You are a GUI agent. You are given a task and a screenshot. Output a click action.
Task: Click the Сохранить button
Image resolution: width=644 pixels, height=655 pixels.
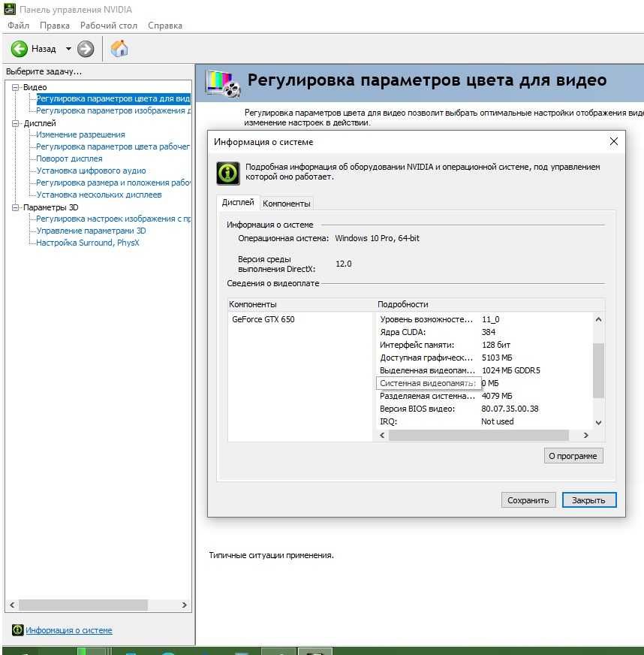click(x=528, y=500)
